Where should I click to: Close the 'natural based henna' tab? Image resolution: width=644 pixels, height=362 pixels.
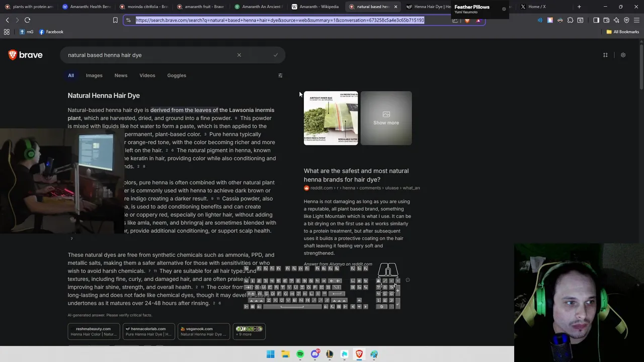395,7
